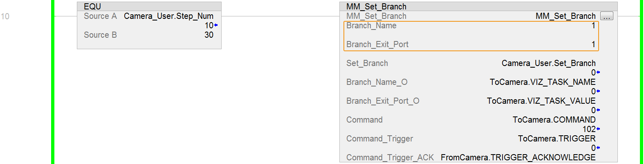Click Source B value 30
The image size is (644, 164).
(x=209, y=35)
